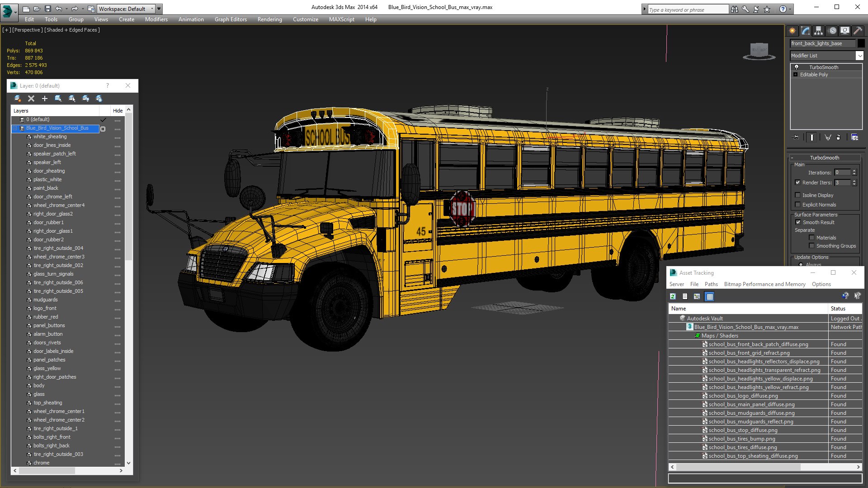The width and height of the screenshot is (868, 488).
Task: Enable Separate by Materials checkbox
Action: pos(811,238)
